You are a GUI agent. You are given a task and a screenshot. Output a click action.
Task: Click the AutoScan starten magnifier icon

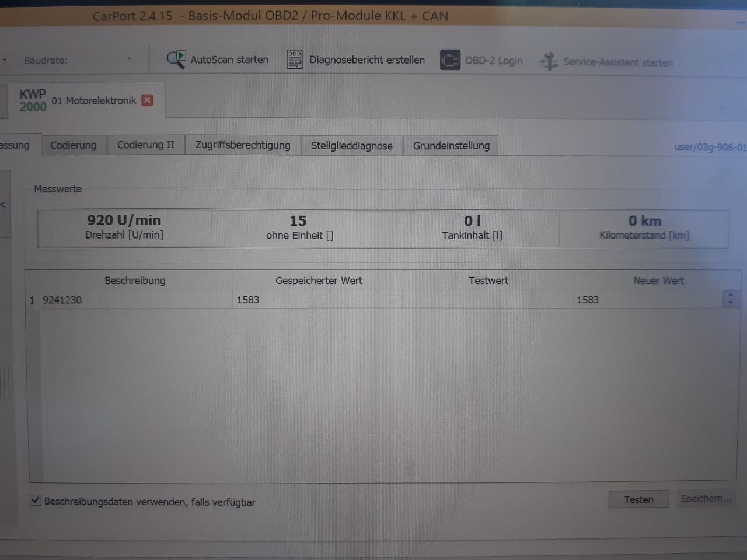(176, 60)
